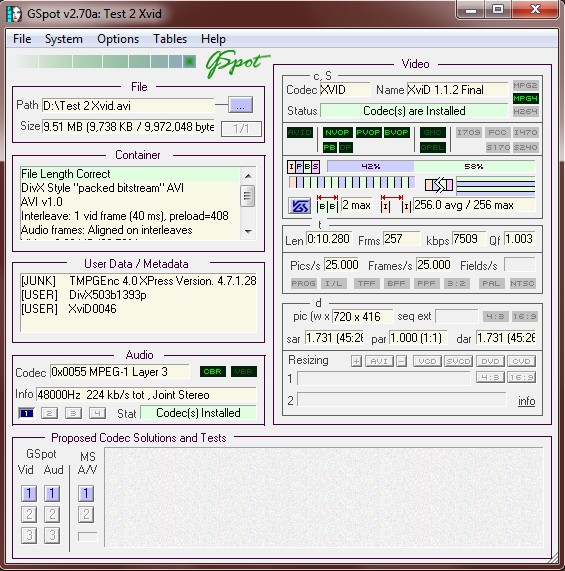Open the Options menu
The image size is (565, 571).
click(118, 39)
